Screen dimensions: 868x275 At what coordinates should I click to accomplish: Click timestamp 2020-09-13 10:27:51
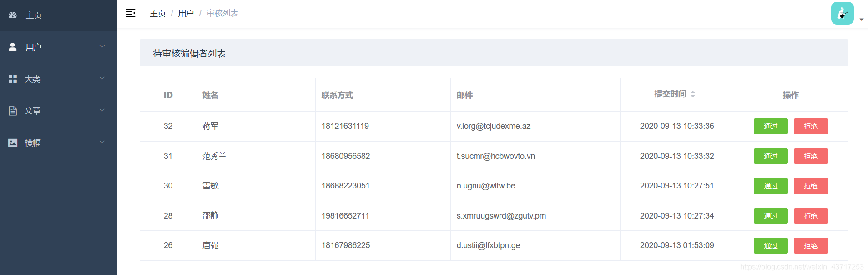[677, 186]
